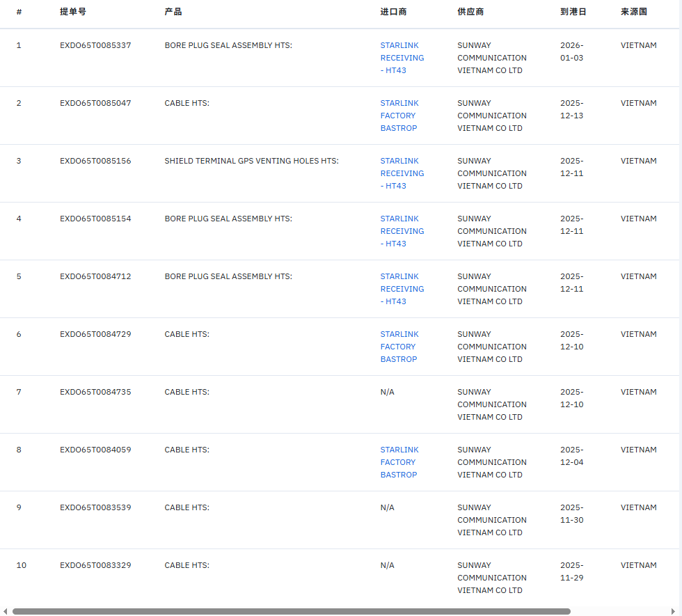The width and height of the screenshot is (682, 616).
Task: Select bill number EXDO65T0085047
Action: [x=95, y=103]
